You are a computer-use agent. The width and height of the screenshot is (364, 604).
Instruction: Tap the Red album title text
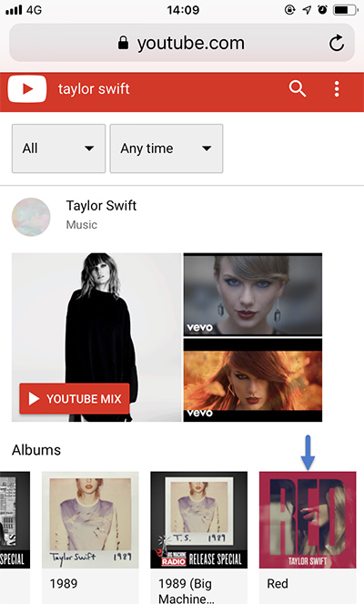[x=278, y=584]
